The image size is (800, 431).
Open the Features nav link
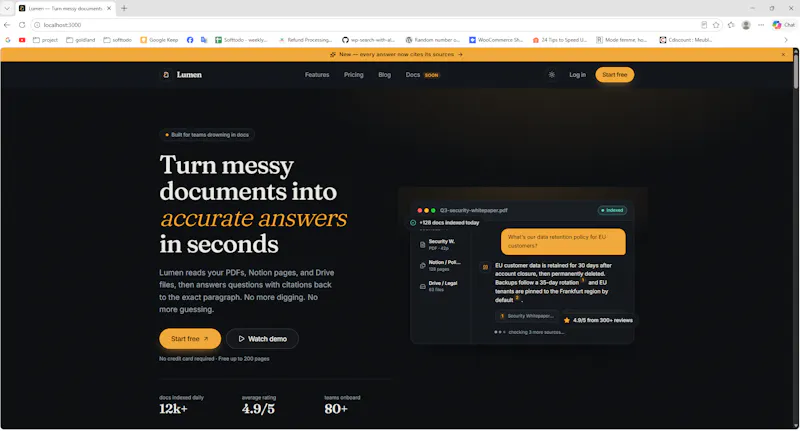click(317, 75)
